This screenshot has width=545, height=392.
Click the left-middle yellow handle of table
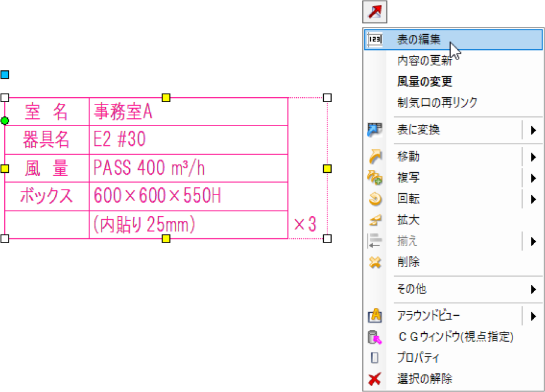[5, 169]
